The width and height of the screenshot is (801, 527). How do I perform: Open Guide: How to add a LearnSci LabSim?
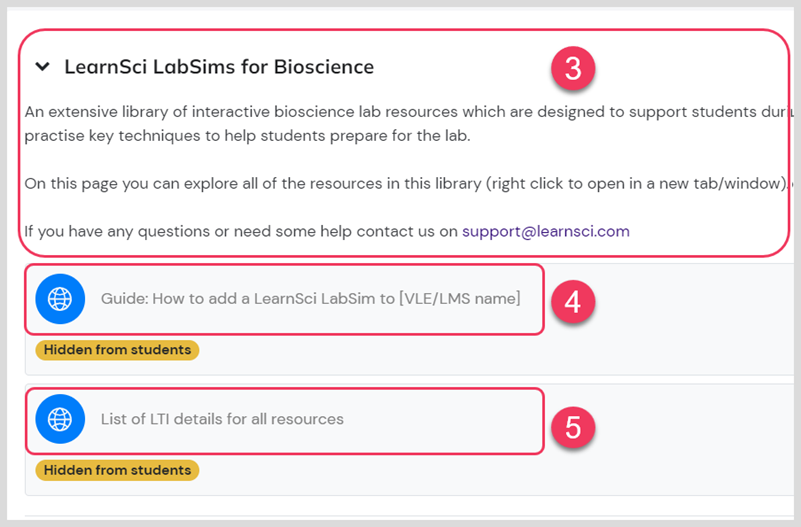coord(311,299)
